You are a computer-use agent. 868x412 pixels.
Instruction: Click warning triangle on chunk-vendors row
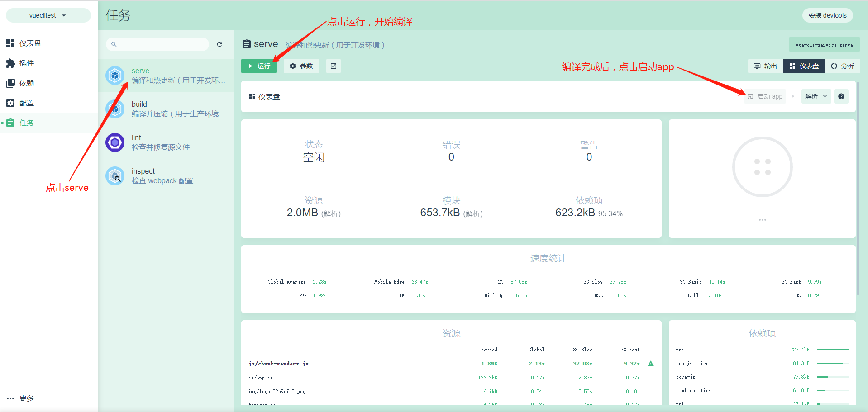(651, 364)
